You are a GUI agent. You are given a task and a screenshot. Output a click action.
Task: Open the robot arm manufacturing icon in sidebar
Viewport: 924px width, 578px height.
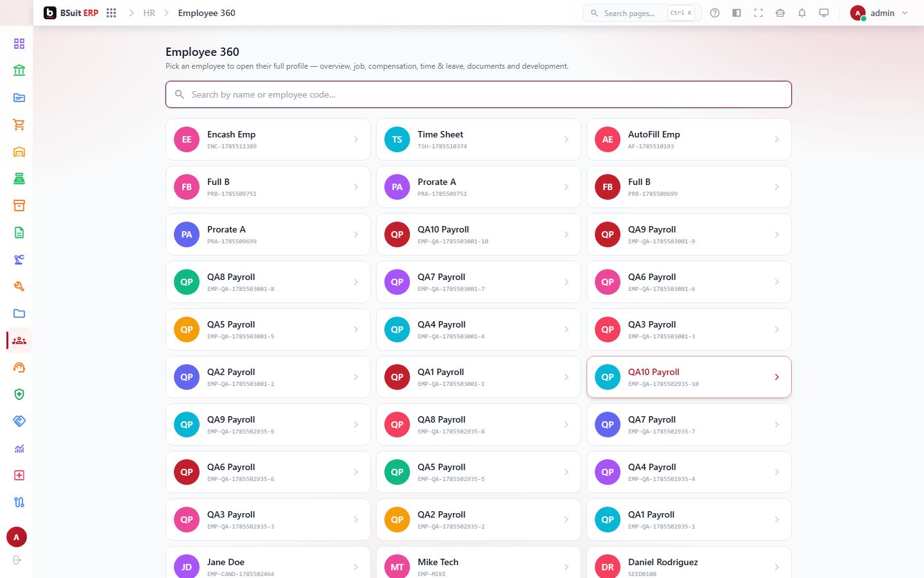(19, 259)
